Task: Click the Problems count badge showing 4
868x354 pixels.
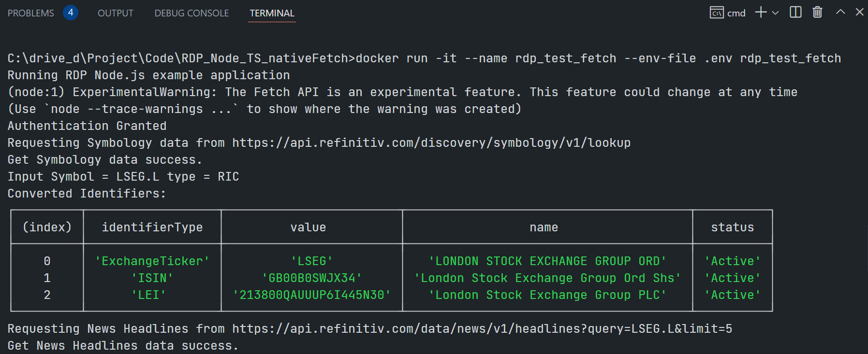Action: [x=71, y=13]
